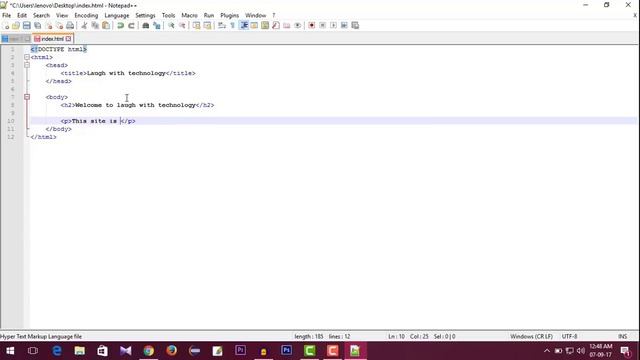Click the Open file toolbar icon
Viewport: 640px width, 360px height.
(x=16, y=26)
